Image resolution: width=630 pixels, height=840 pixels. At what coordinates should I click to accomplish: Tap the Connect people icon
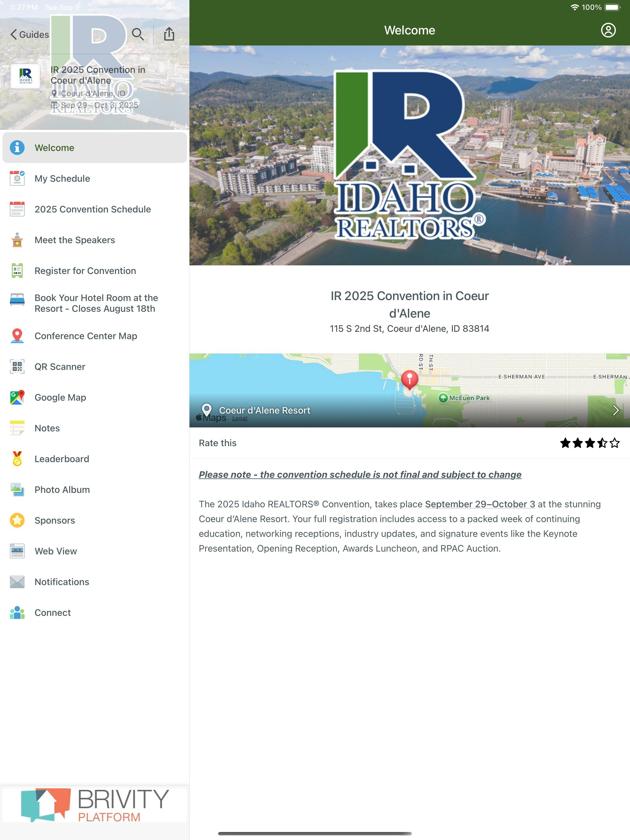coord(17,612)
